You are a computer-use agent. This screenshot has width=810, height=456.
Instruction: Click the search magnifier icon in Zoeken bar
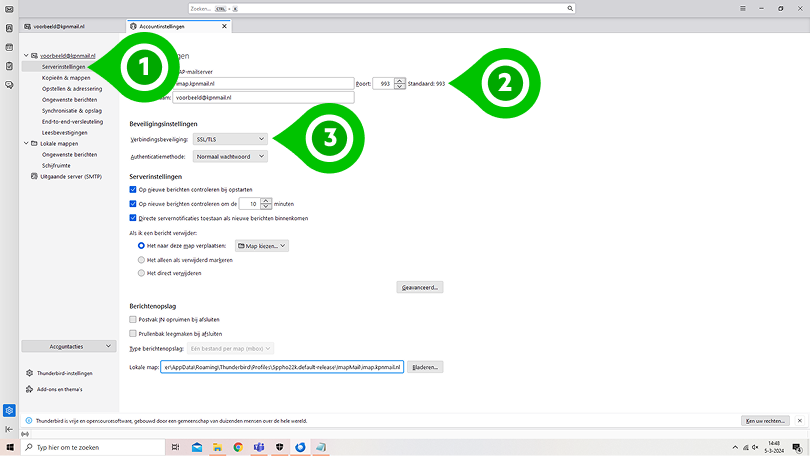coord(570,9)
